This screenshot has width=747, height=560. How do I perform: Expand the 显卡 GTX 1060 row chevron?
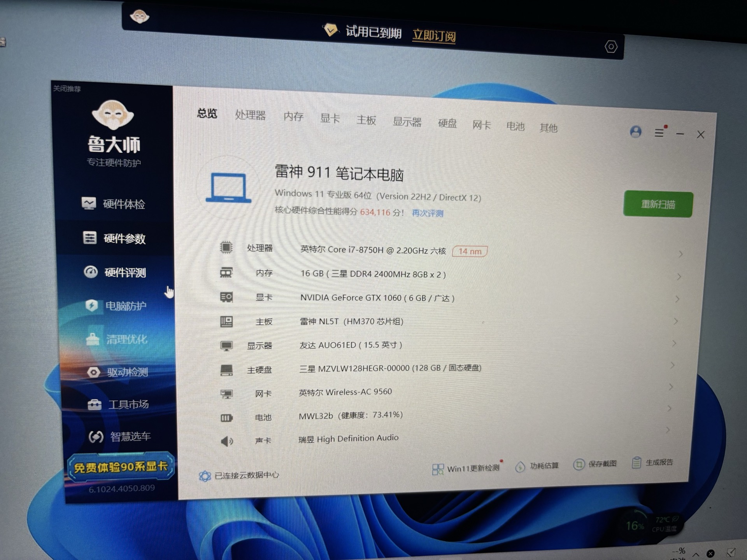pyautogui.click(x=677, y=299)
